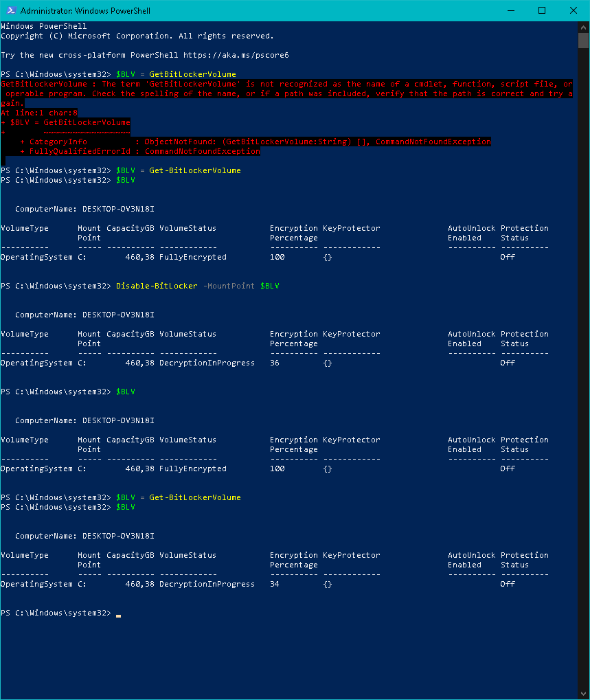
Task: Click the encryption percentage value 34
Action: (275, 584)
